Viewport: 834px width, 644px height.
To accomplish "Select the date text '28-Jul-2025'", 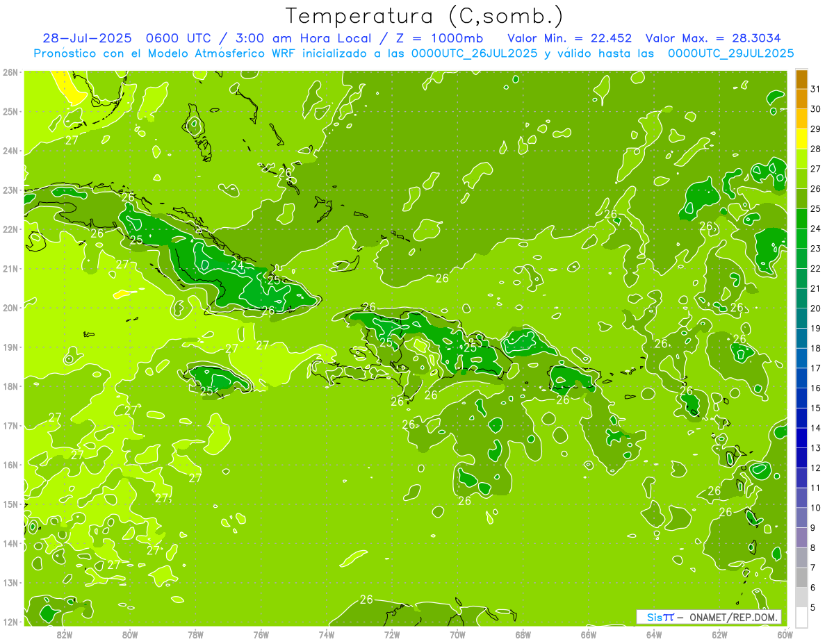I will click(85, 38).
